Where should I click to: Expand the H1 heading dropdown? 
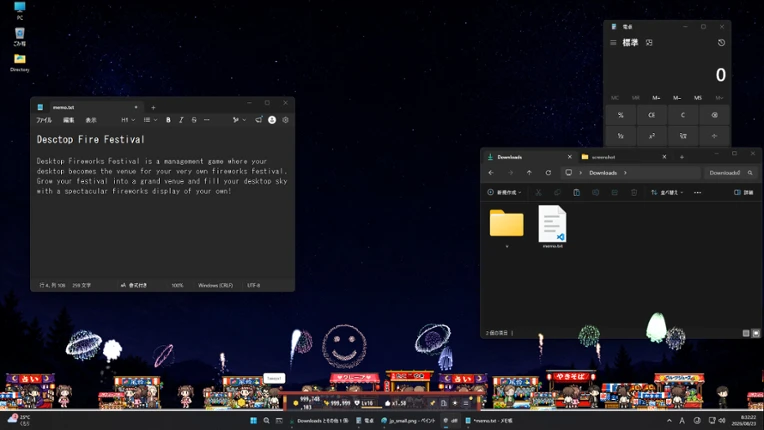pyautogui.click(x=128, y=120)
